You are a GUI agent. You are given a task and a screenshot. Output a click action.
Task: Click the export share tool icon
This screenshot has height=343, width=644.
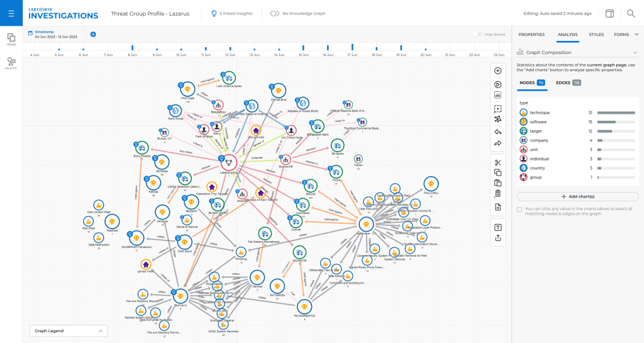[498, 238]
